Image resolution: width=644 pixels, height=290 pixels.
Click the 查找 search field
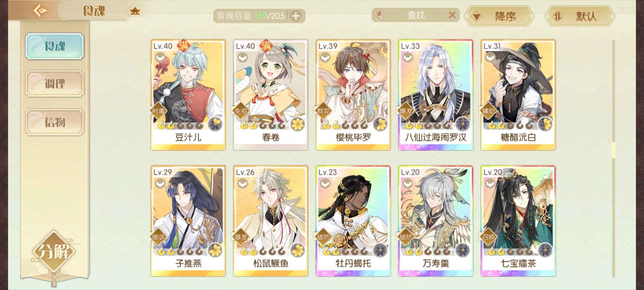click(416, 15)
